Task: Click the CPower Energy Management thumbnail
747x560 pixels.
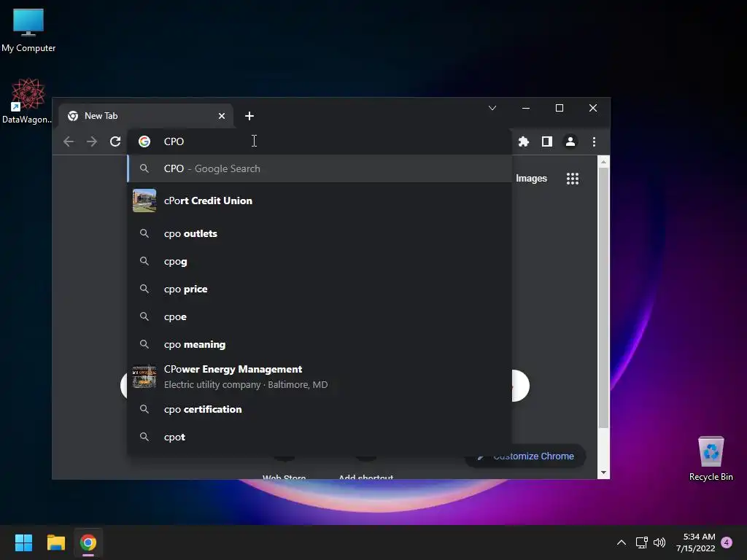Action: [144, 377]
